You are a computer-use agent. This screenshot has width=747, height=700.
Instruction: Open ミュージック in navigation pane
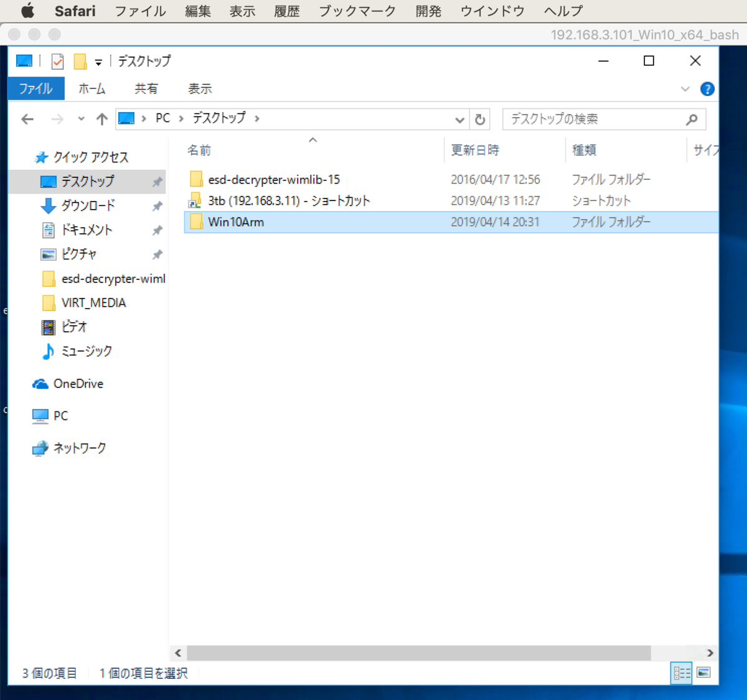coord(87,351)
